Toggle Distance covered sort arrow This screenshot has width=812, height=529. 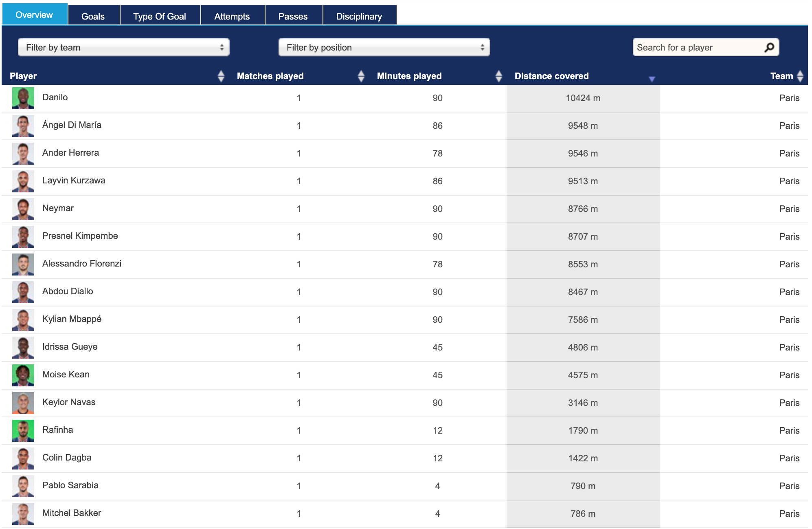[x=652, y=79]
